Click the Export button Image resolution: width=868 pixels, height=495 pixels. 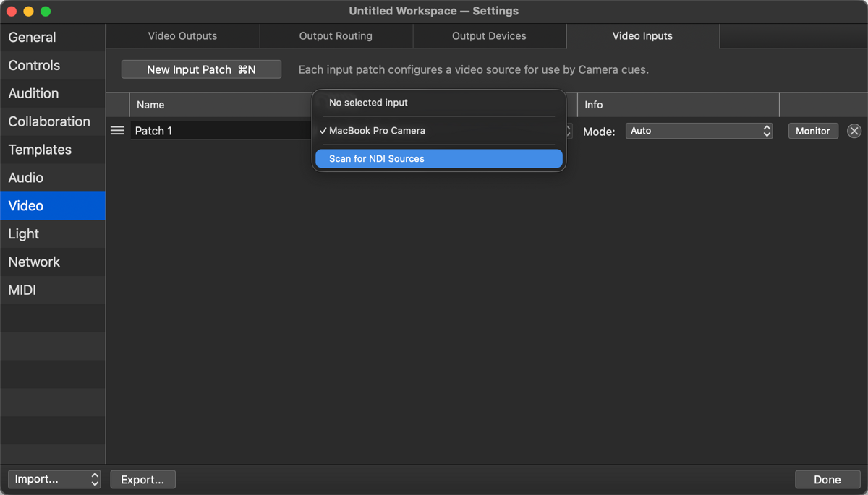click(142, 479)
